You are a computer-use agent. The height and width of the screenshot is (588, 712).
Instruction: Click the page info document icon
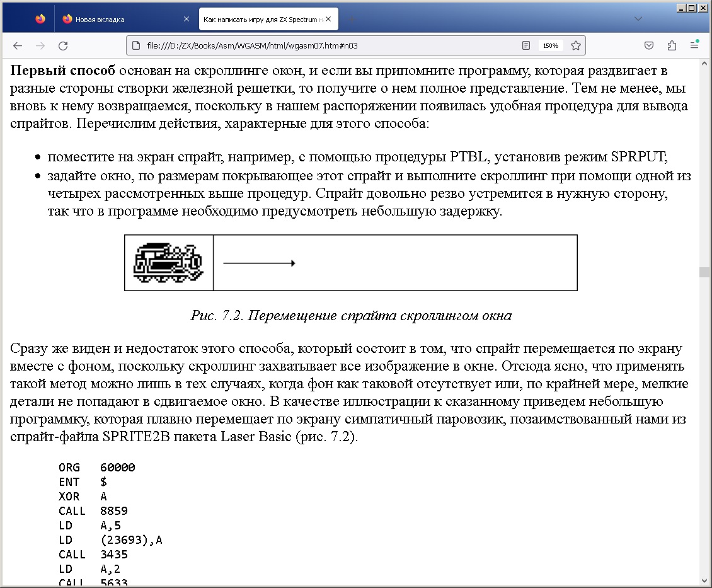point(135,45)
